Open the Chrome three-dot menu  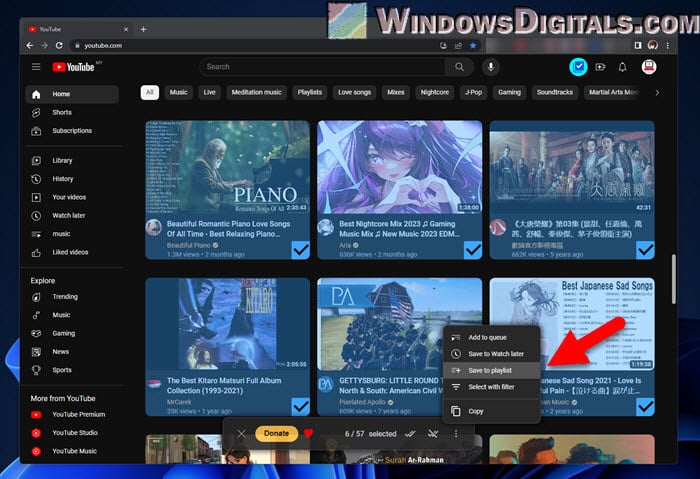point(667,46)
